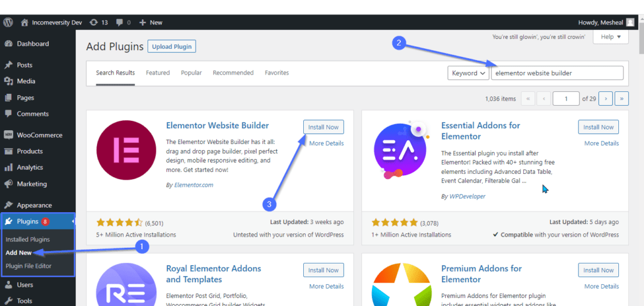This screenshot has height=306, width=644.
Task: Open the Royal Elementor Addons and Templates title
Action: 214,274
